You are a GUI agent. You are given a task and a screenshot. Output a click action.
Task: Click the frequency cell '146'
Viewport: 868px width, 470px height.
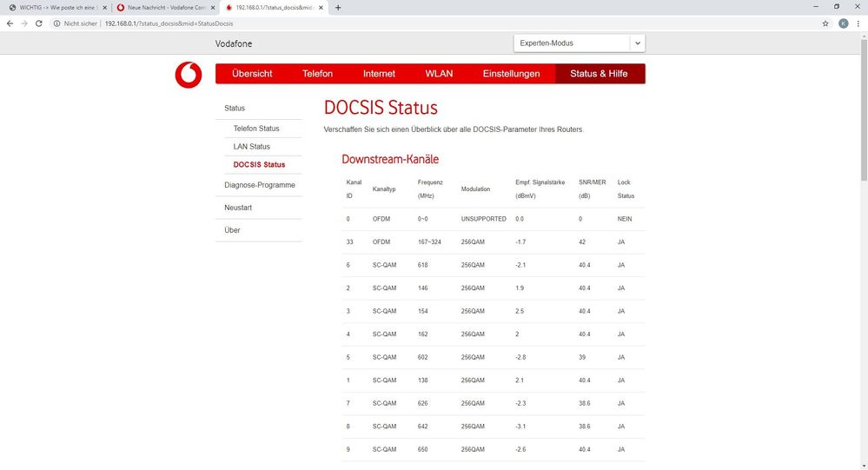coord(422,288)
